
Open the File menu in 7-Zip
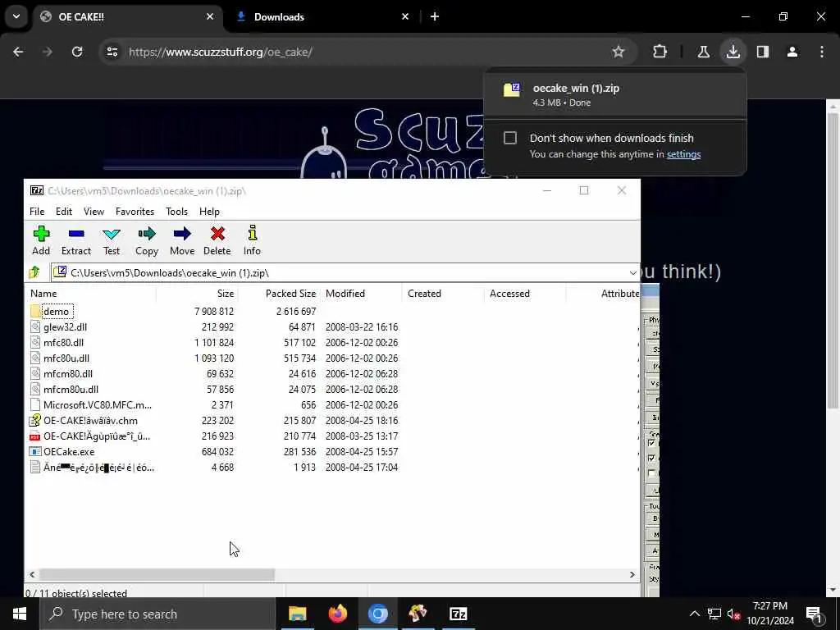pos(37,212)
